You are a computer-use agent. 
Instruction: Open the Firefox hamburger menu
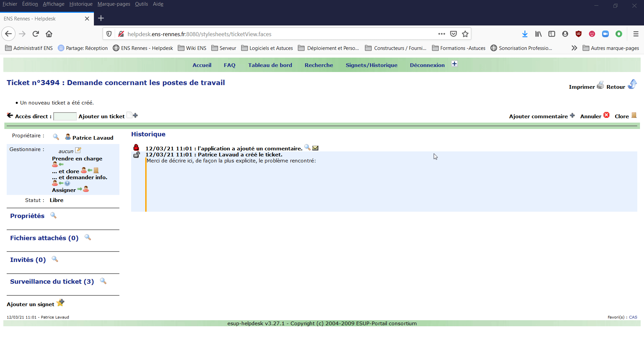coord(636,34)
